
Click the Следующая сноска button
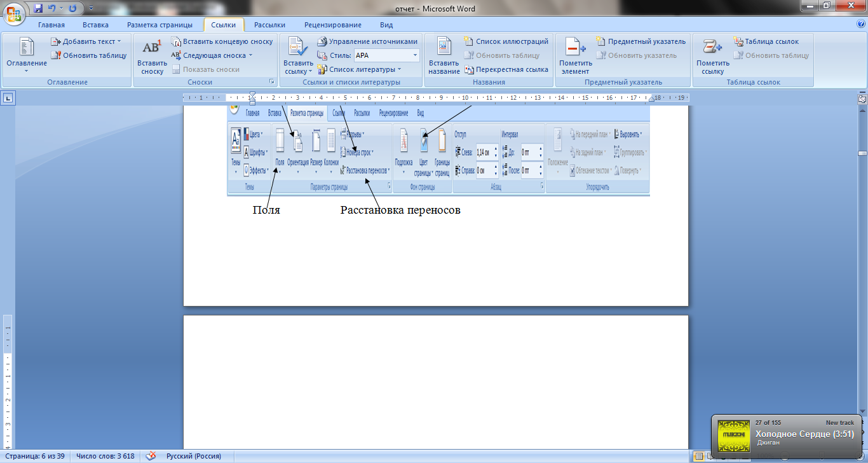[x=208, y=55]
